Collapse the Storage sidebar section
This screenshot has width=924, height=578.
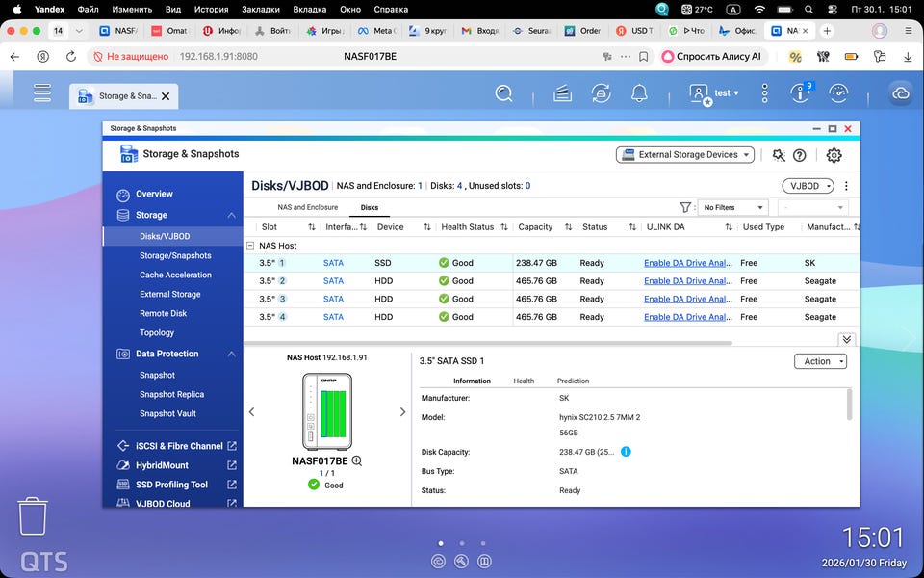pos(231,215)
